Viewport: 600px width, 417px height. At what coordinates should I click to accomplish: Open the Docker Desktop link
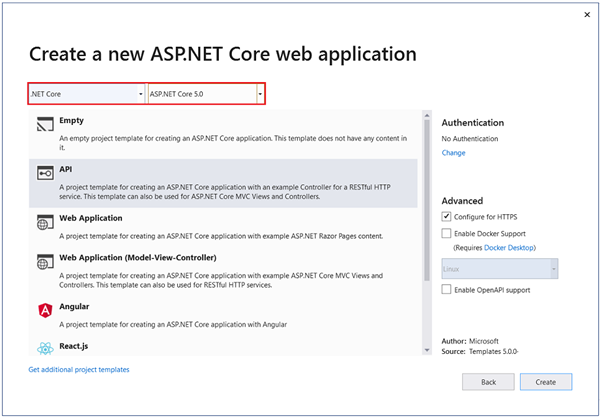pyautogui.click(x=508, y=247)
